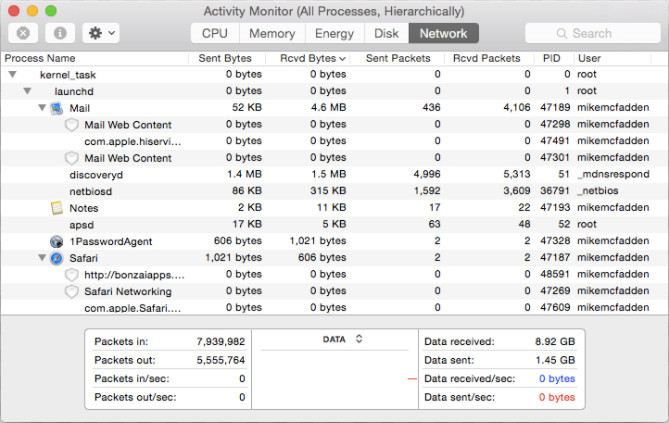Click PID 47189 cell
The height and width of the screenshot is (423, 669).
click(555, 108)
